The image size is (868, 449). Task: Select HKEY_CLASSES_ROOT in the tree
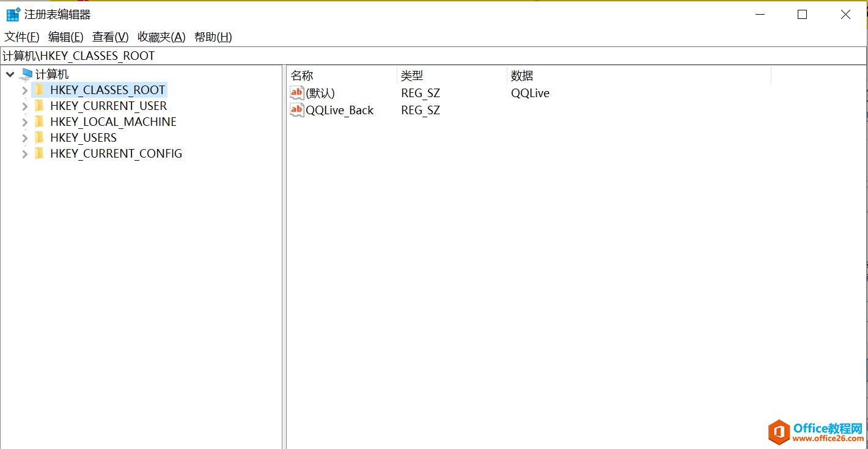[108, 90]
